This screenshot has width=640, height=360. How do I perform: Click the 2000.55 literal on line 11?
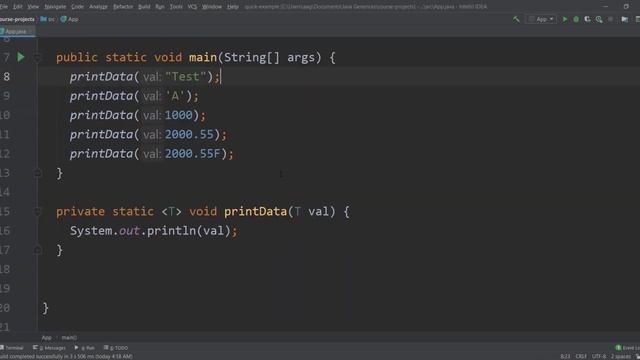coord(189,134)
